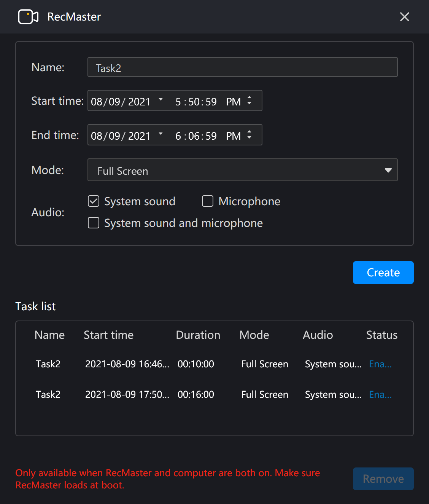
Task: Close the RecMaster scheduler window
Action: tap(405, 17)
